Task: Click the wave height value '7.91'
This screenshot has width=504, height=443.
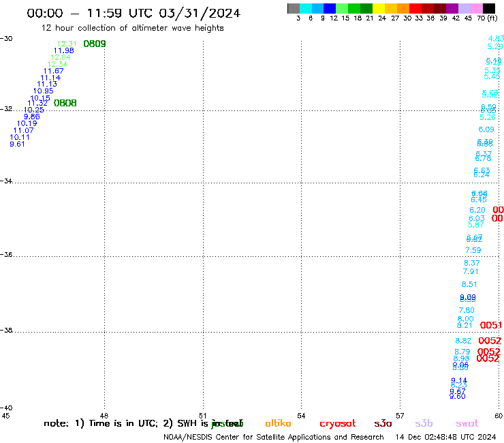Action: pyautogui.click(x=471, y=271)
